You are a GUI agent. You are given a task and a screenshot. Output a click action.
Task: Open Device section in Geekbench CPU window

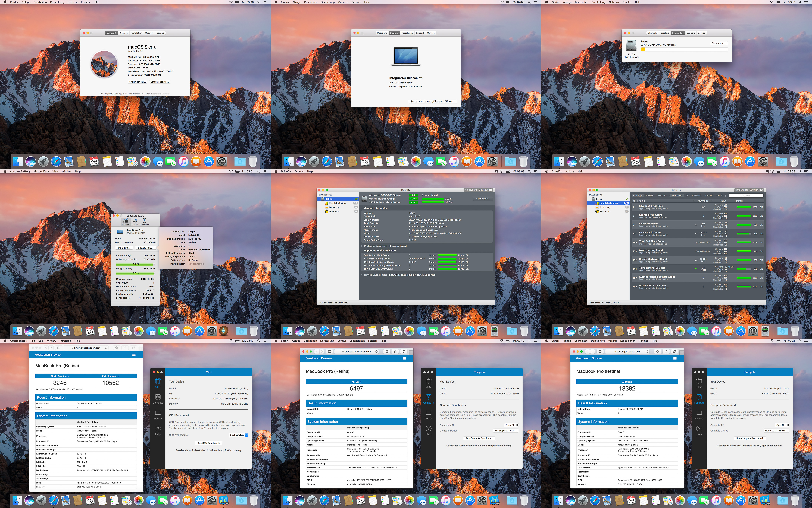click(158, 415)
